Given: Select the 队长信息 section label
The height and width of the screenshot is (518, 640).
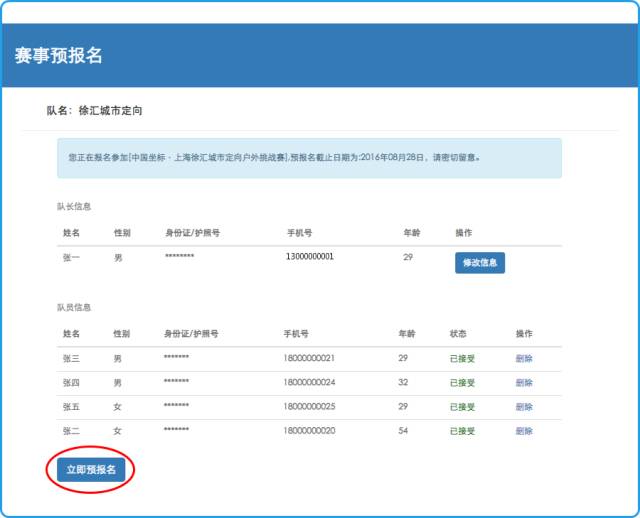Looking at the screenshot, I should pyautogui.click(x=74, y=206).
